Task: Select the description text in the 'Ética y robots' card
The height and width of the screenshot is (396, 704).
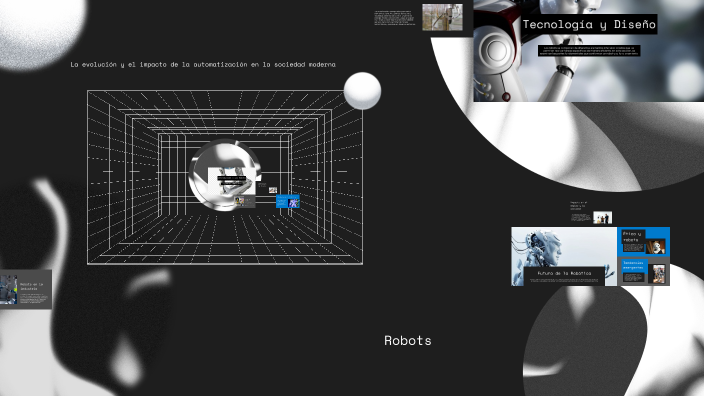Action: coord(633,247)
